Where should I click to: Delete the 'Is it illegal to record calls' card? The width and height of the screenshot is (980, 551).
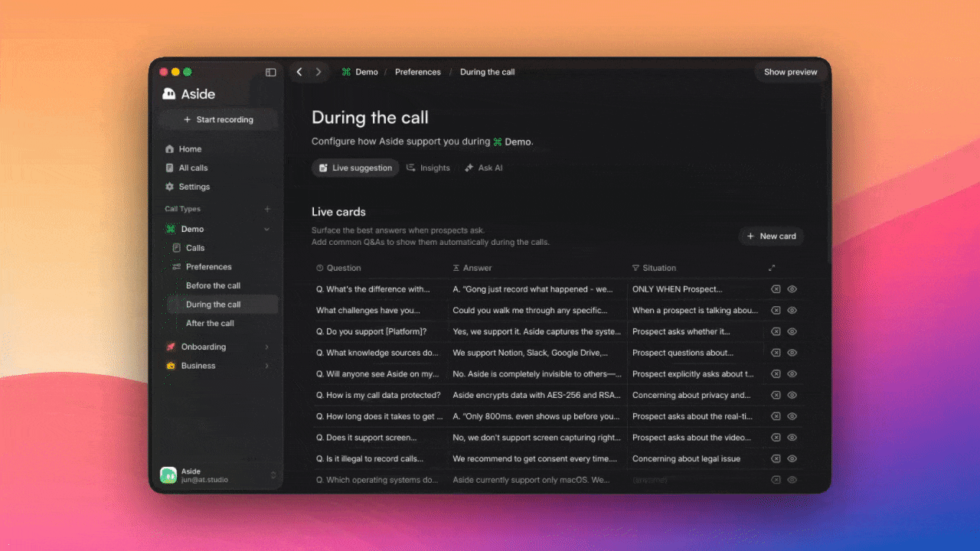tap(776, 458)
